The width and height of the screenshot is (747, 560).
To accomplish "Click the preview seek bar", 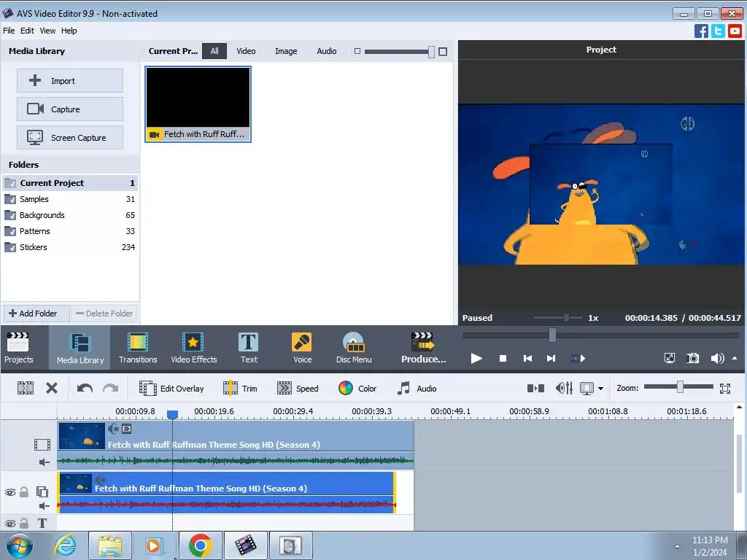I will pos(600,335).
